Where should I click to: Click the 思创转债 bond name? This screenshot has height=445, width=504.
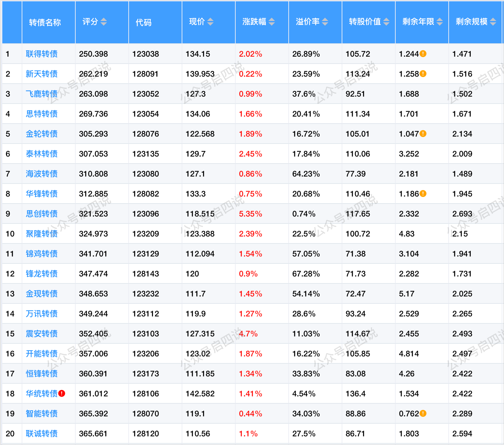tap(42, 214)
